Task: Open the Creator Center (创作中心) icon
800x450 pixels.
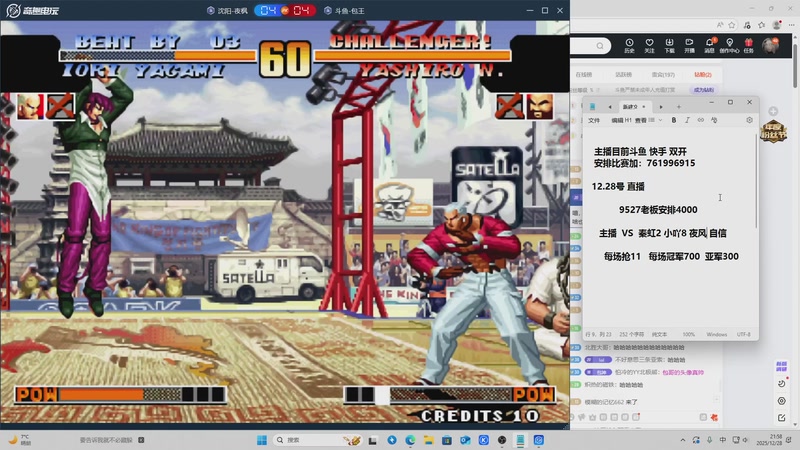Action: [729, 45]
